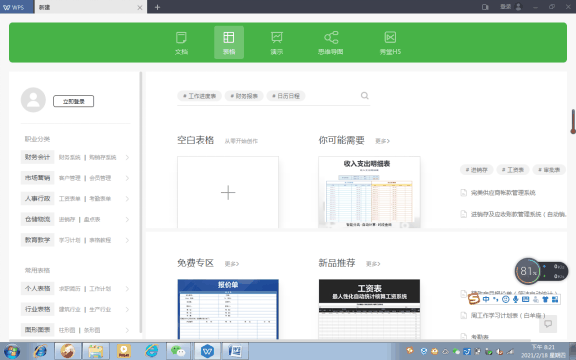Click the Sogou microphone voice input icon
The height and width of the screenshot is (360, 576).
tap(516, 299)
